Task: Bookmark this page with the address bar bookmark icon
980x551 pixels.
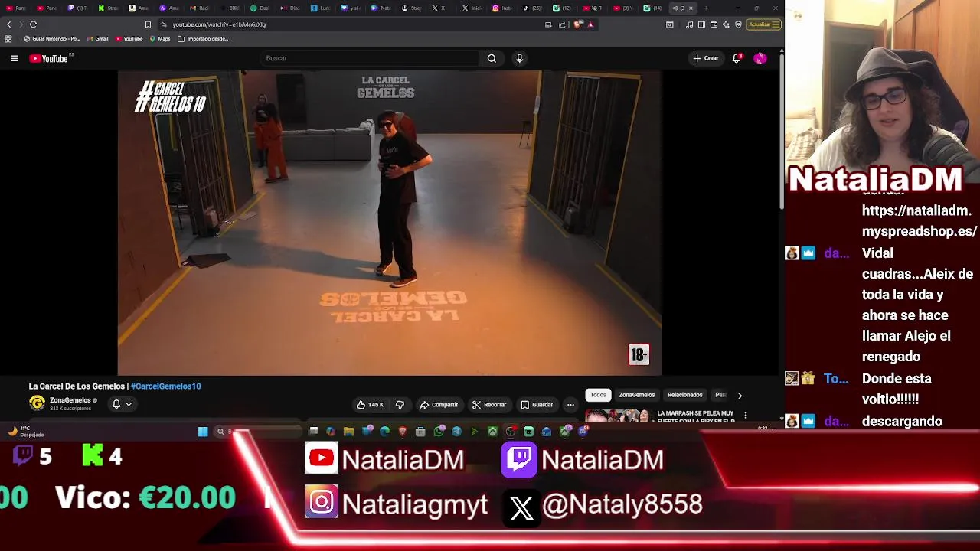Action: [148, 24]
